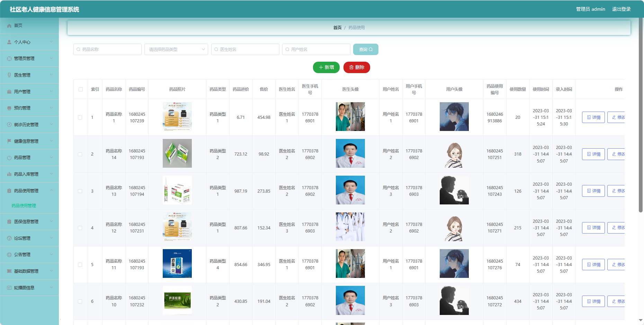
Task: Click the green 新增 button
Action: 326,68
